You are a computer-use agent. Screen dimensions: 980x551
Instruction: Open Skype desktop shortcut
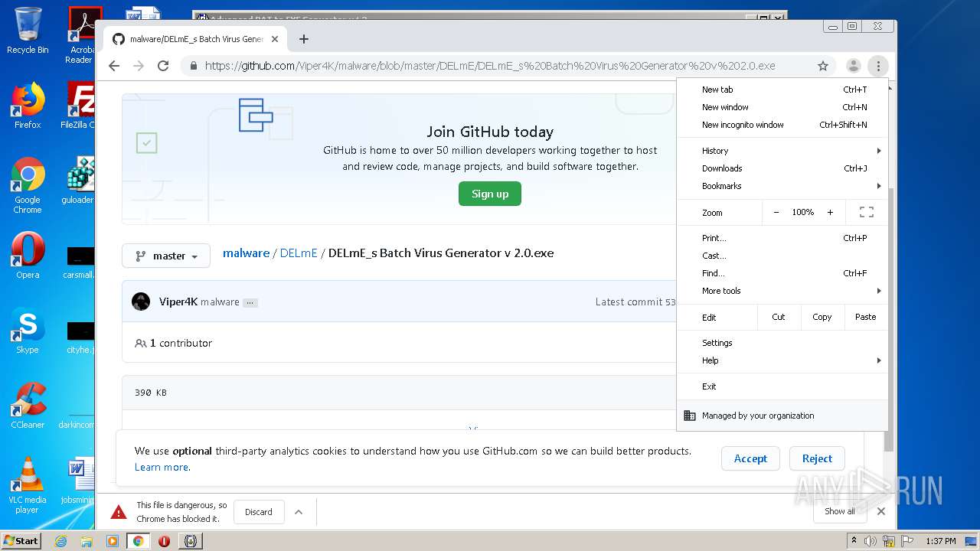click(28, 331)
